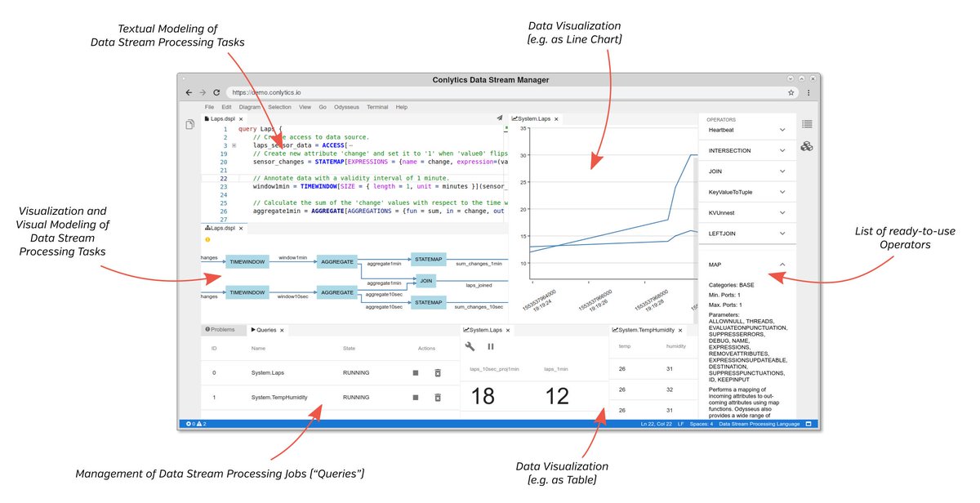The image size is (980, 503).
Task: Click the 'window10sec' edge label
Action: coord(292,296)
